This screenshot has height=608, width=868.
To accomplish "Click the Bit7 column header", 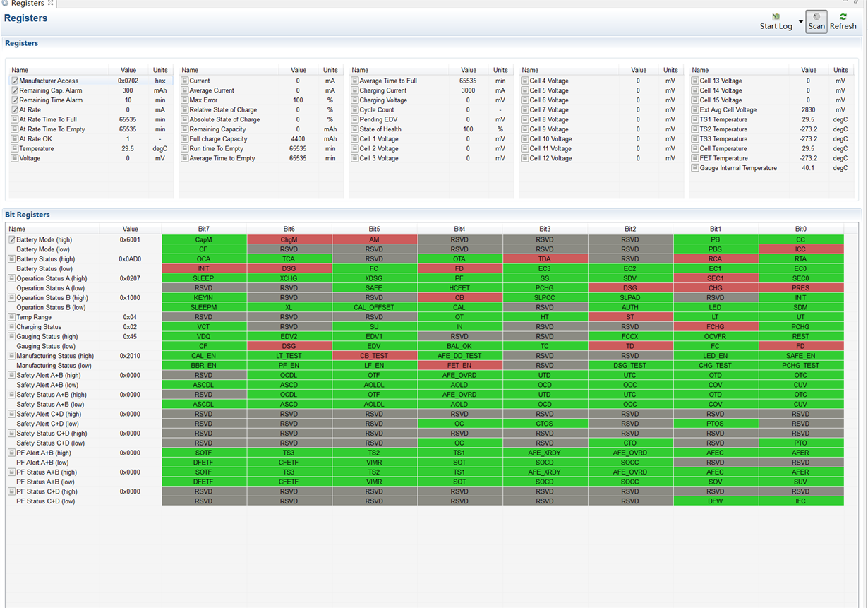I will click(204, 229).
